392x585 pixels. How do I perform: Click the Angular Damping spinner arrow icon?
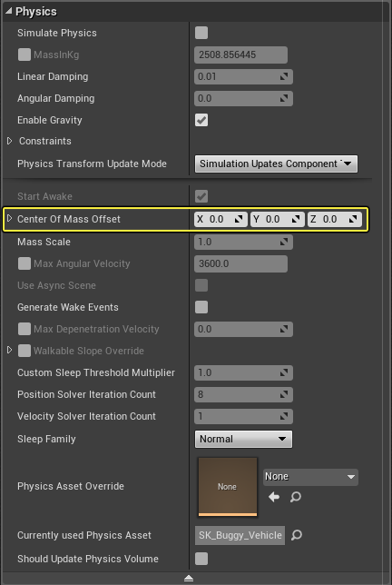(284, 98)
